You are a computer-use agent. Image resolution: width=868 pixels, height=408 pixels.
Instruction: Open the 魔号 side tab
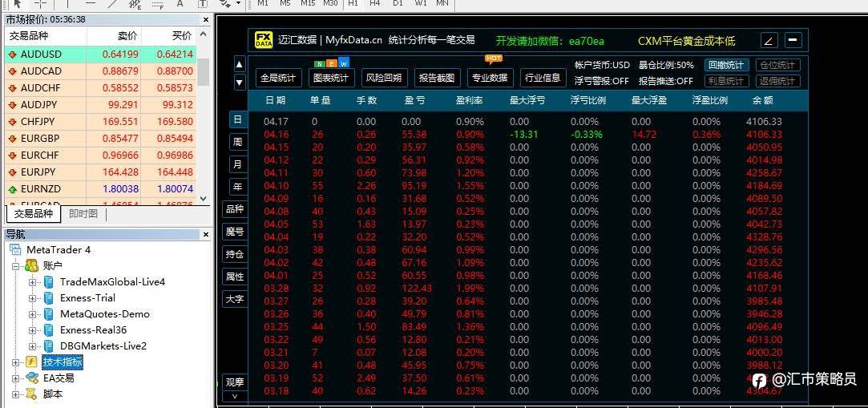[235, 232]
